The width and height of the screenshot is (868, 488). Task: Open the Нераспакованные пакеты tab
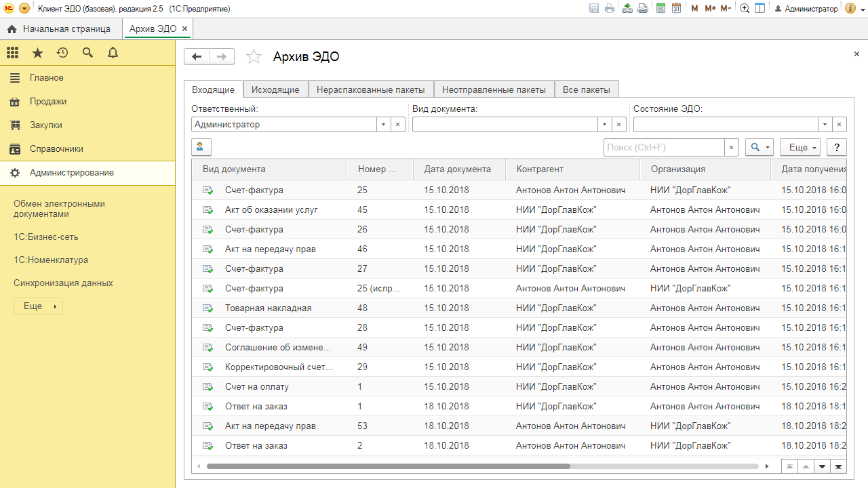coord(370,89)
